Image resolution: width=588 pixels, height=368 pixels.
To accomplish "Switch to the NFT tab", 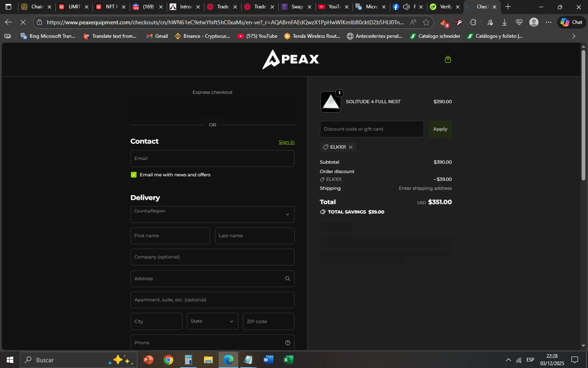I will (x=110, y=7).
